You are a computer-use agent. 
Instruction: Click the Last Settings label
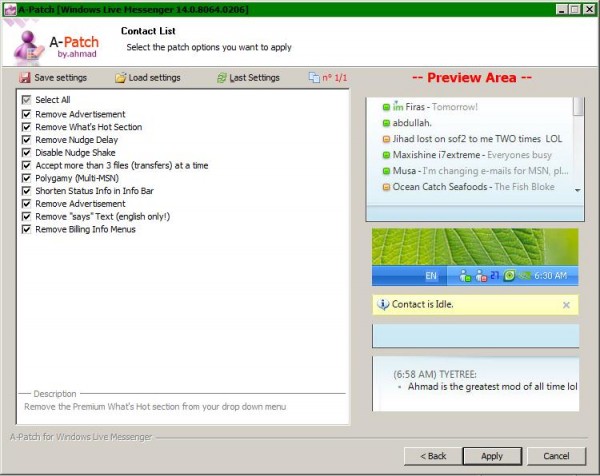coord(254,78)
